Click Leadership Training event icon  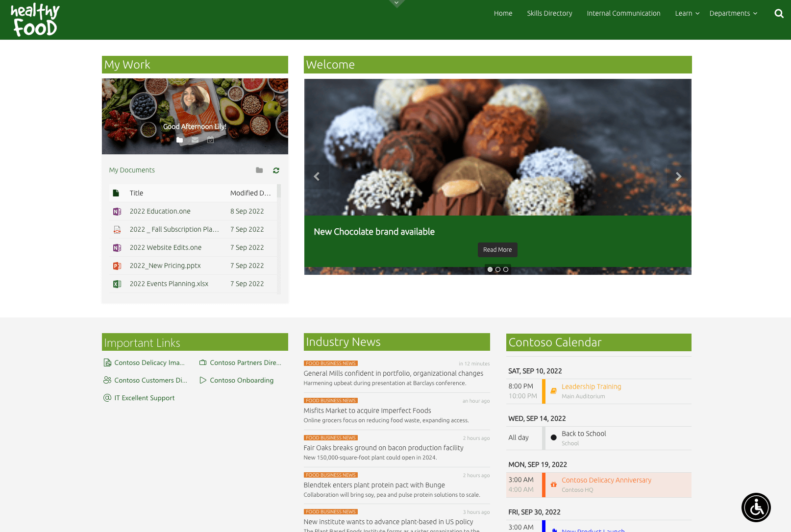pos(553,391)
